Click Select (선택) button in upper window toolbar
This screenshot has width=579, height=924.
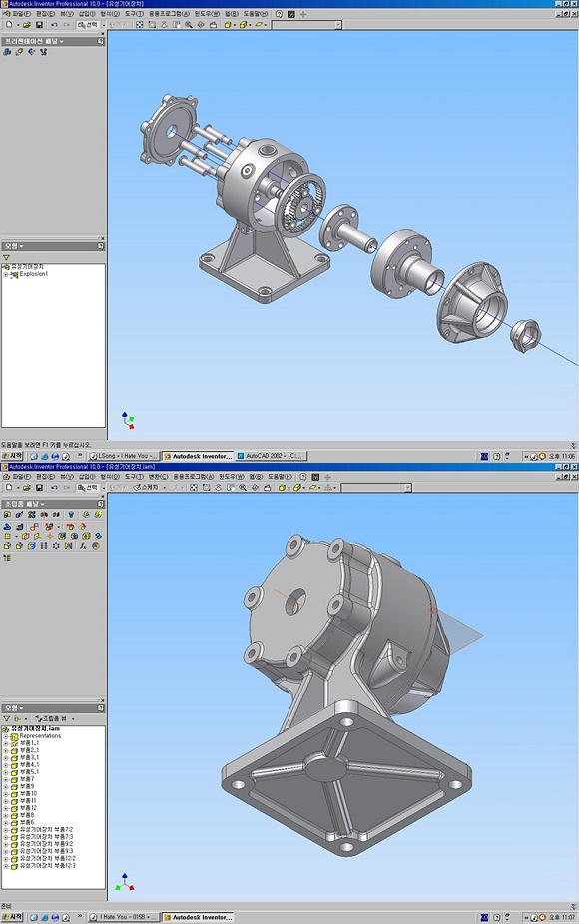87,25
